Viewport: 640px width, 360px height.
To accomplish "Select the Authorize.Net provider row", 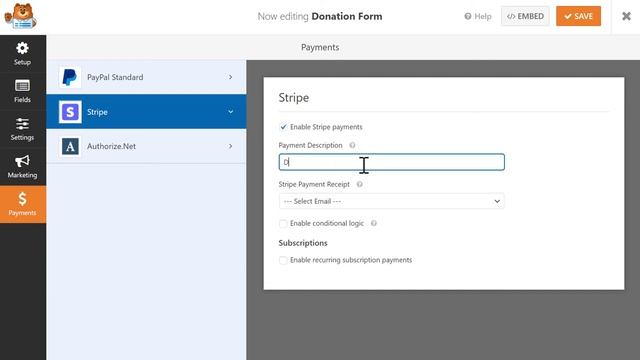I will click(146, 146).
